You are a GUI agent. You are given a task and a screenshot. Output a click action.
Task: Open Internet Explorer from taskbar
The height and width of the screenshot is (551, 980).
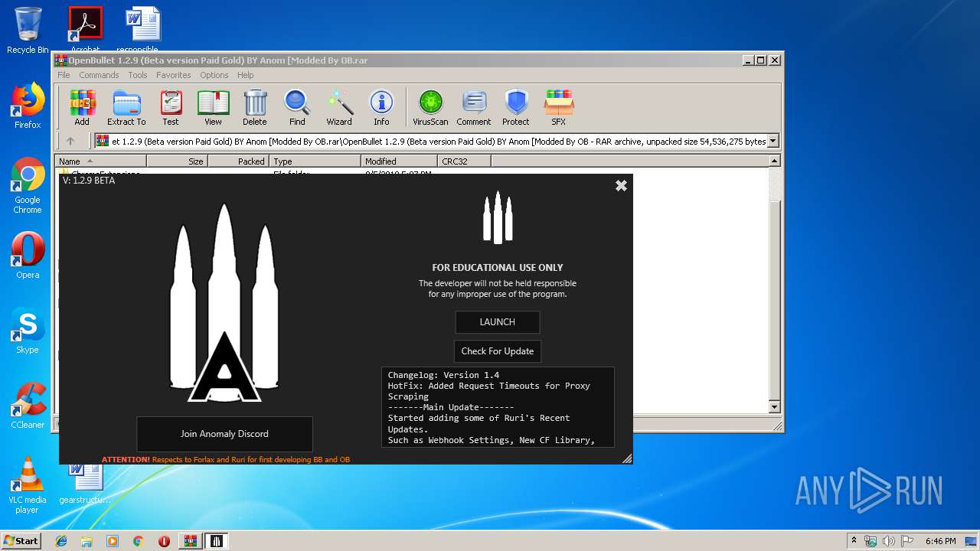point(61,541)
